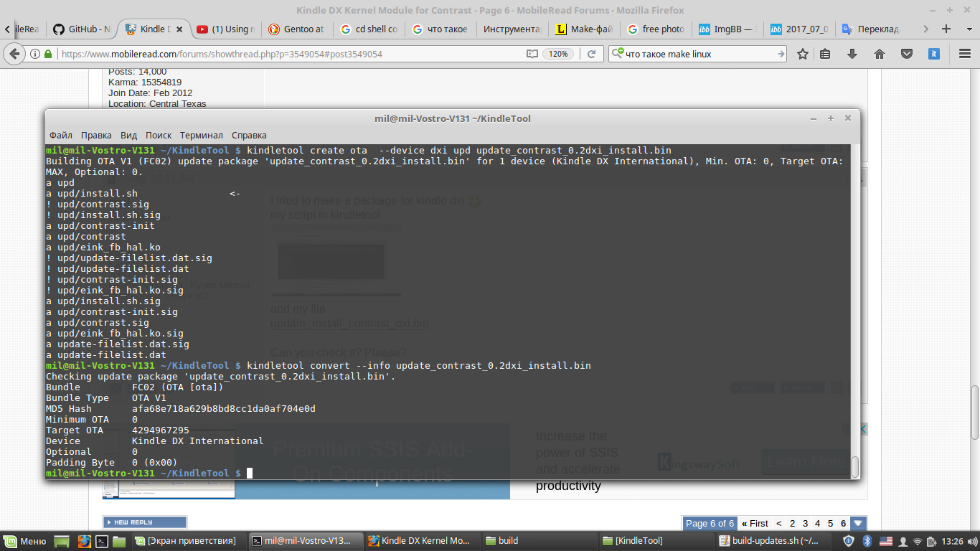Click the blue 'it' extension icon
This screenshot has height=551, width=980.
[934, 54]
